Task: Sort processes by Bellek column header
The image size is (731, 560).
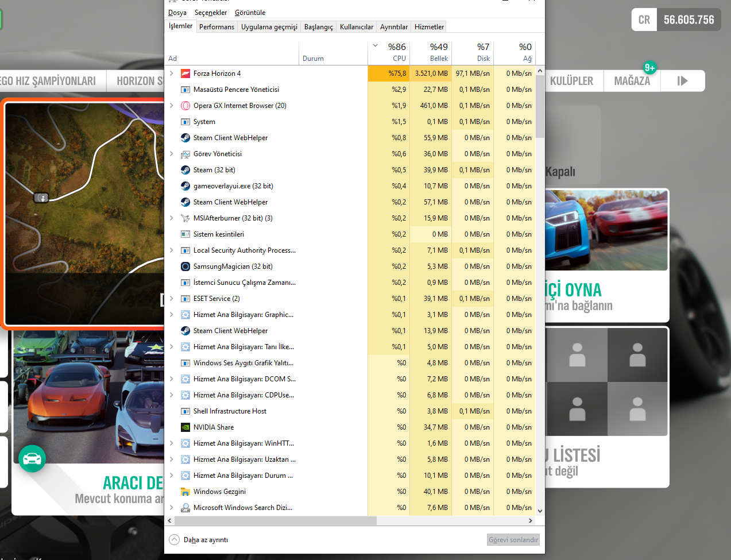Action: point(431,52)
